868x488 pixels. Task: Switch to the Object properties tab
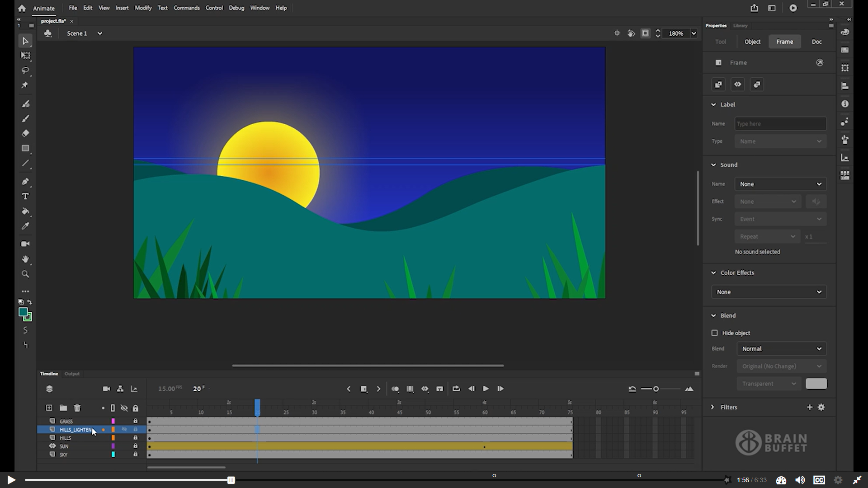[x=752, y=42]
